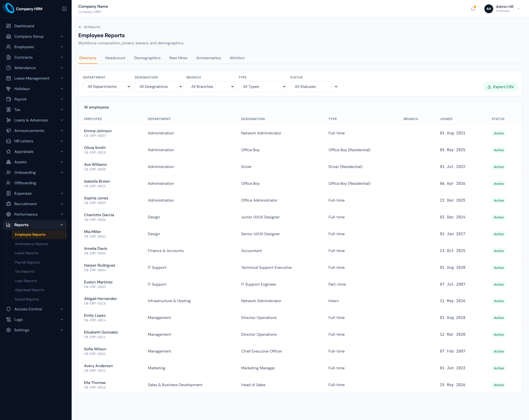Click Active status badge for Ella Thomas

click(499, 385)
